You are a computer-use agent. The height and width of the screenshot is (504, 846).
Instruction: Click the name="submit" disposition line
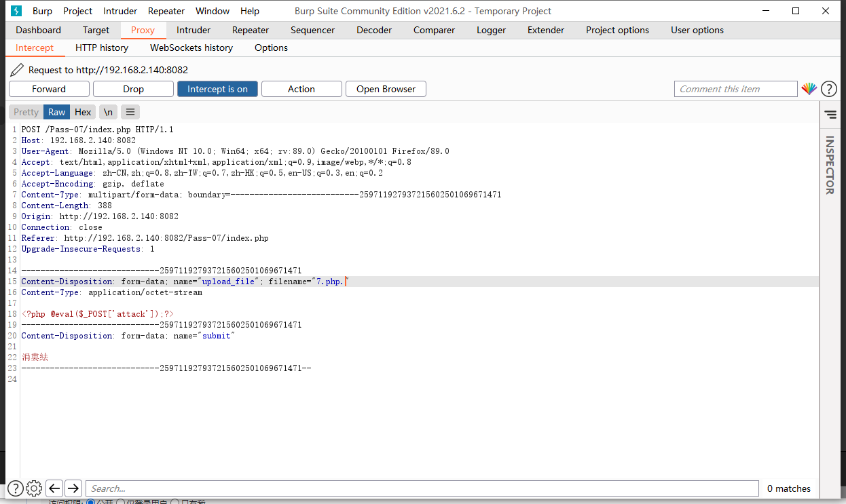point(128,336)
